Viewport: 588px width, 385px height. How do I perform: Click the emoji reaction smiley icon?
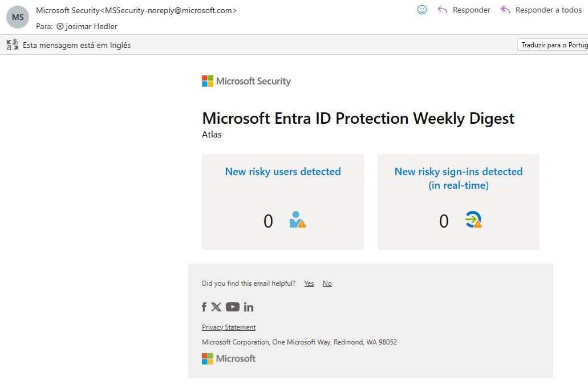(x=422, y=10)
